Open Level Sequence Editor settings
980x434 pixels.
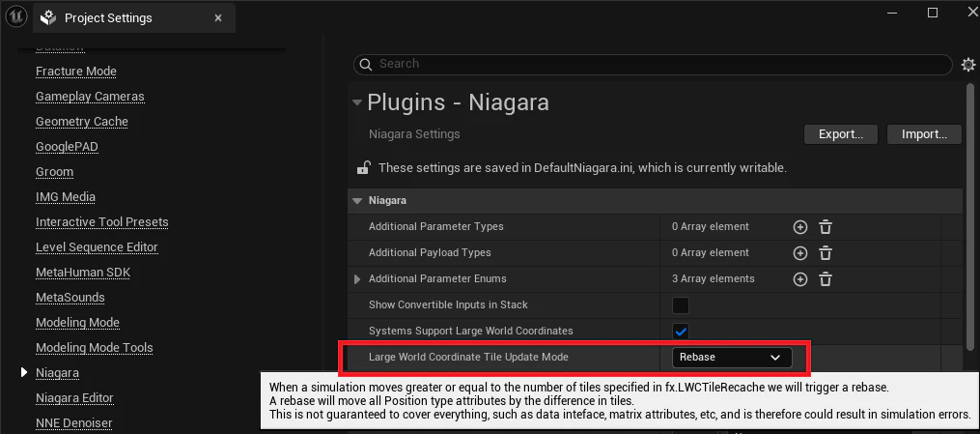(97, 247)
